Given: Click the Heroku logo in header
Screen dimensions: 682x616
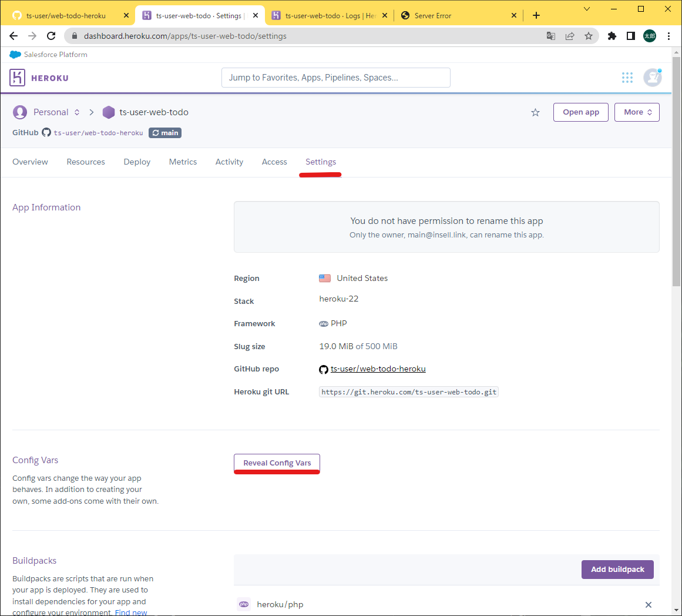Looking at the screenshot, I should [39, 78].
